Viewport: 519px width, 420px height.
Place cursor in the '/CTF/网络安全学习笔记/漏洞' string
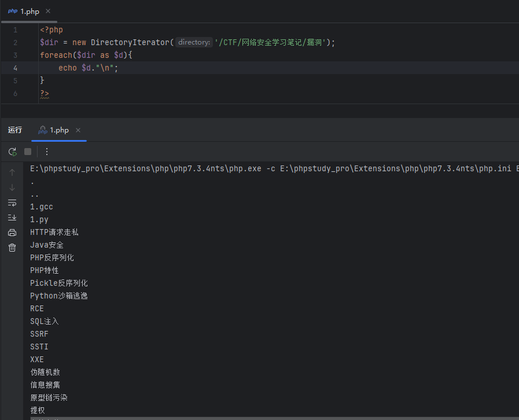(271, 42)
